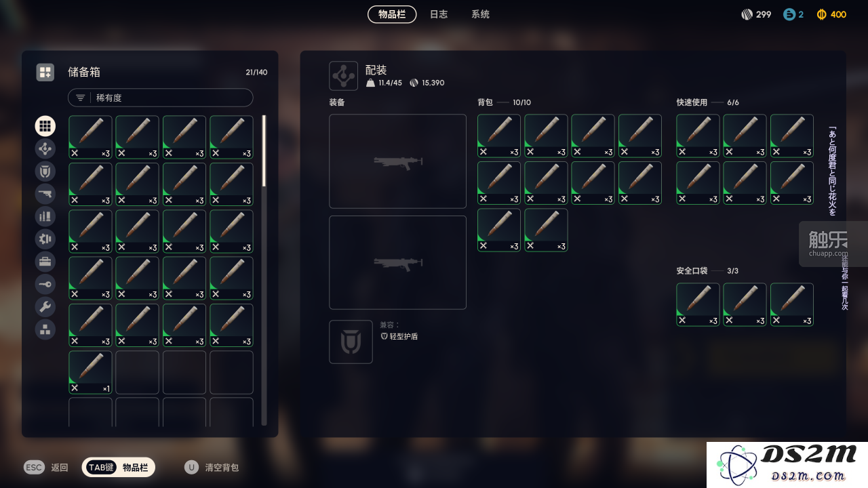
Task: Filter stash by toolbox category icon
Action: [x=45, y=262]
